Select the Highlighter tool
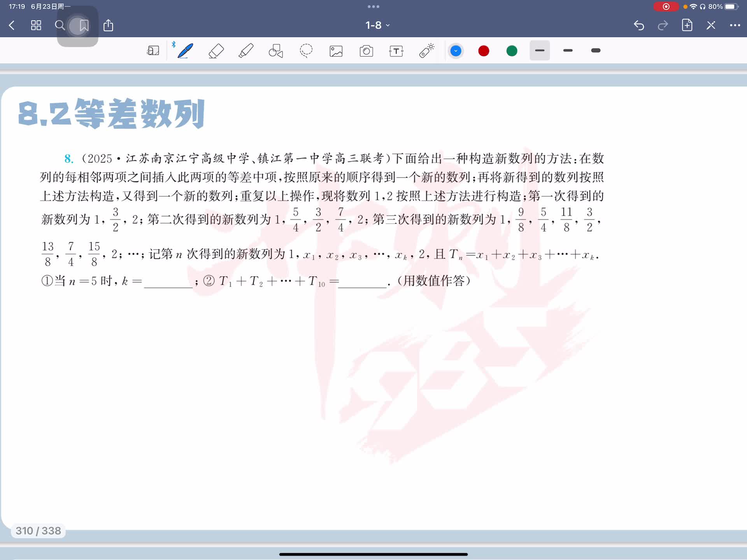Viewport: 747px width, 560px height. point(246,51)
